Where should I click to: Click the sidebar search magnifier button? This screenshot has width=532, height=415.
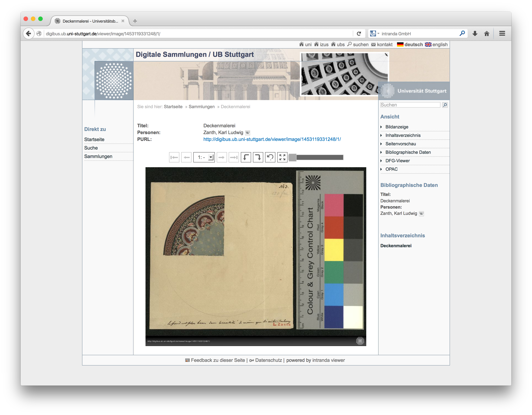coord(445,105)
